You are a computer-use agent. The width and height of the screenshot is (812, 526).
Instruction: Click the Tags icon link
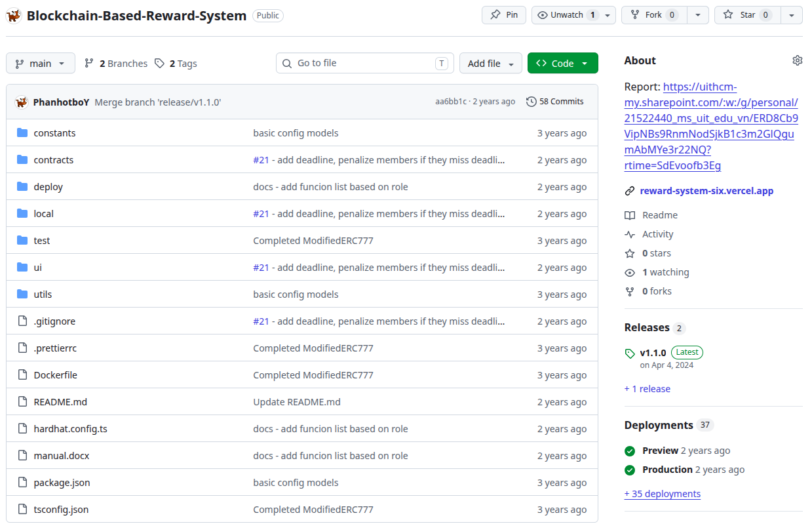click(x=159, y=64)
